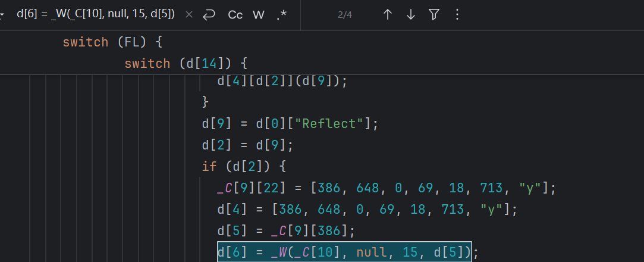The height and width of the screenshot is (262, 644).
Task: Toggle Match Case (Cc) option
Action: (x=235, y=15)
